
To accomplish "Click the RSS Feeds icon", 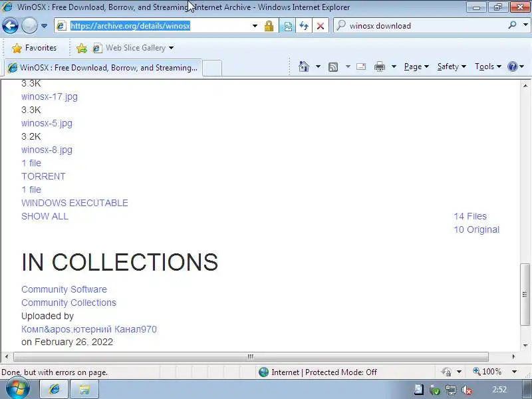I will point(333,67).
